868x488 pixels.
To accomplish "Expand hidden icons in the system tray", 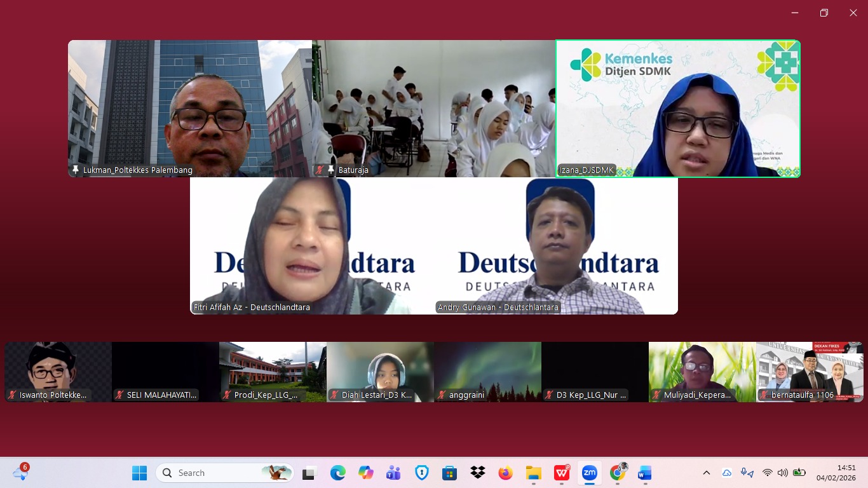I will click(706, 473).
